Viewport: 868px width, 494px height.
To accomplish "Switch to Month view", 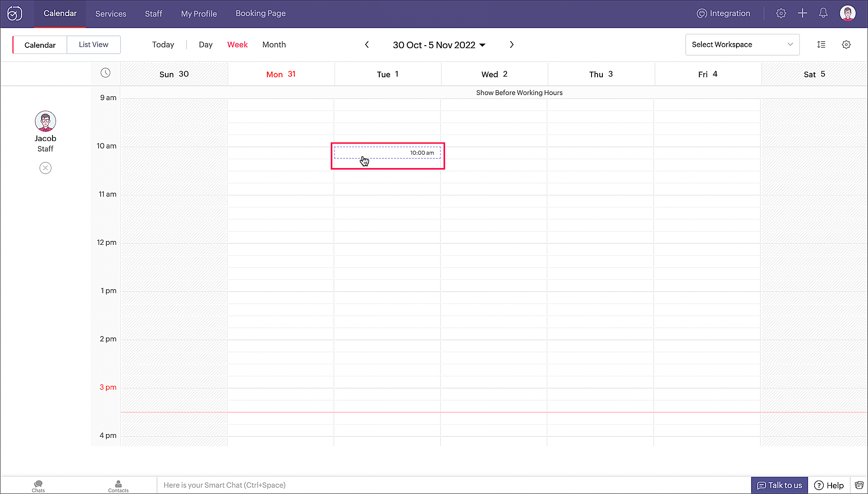I will click(x=274, y=45).
